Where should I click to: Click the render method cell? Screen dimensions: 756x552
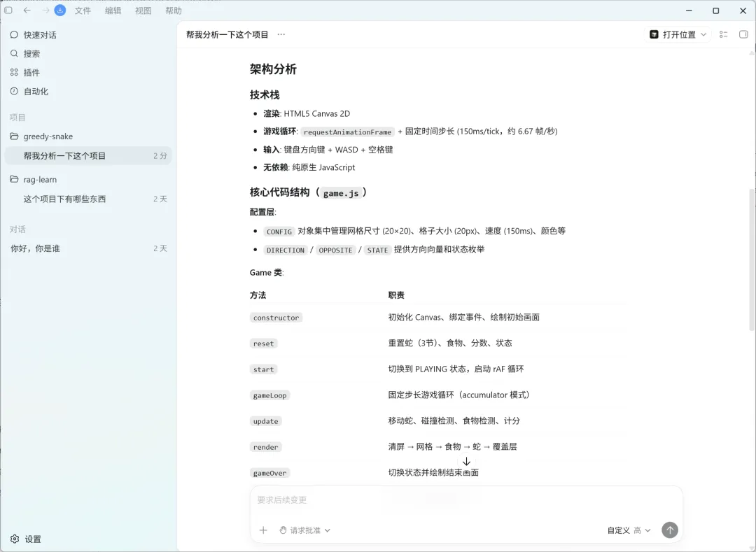(266, 447)
